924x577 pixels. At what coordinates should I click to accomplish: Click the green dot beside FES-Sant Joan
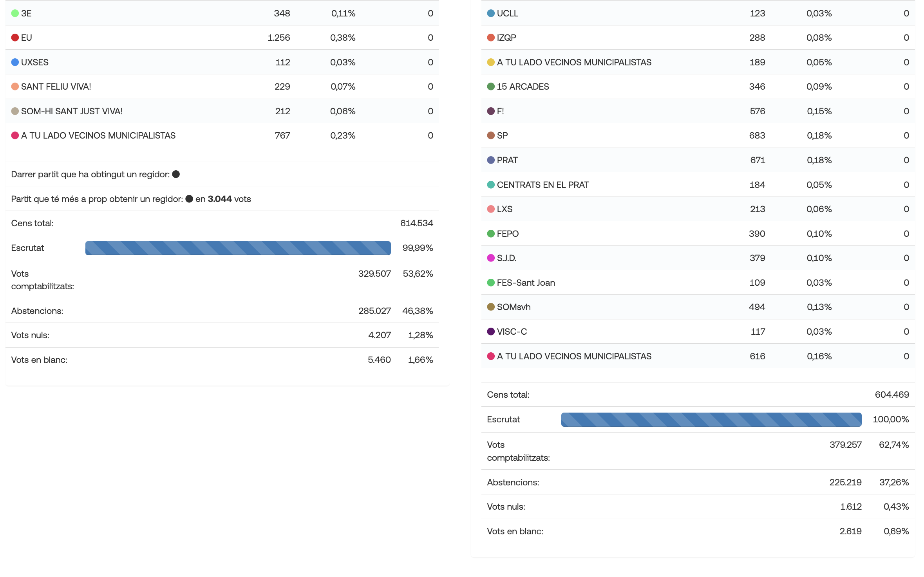(491, 283)
